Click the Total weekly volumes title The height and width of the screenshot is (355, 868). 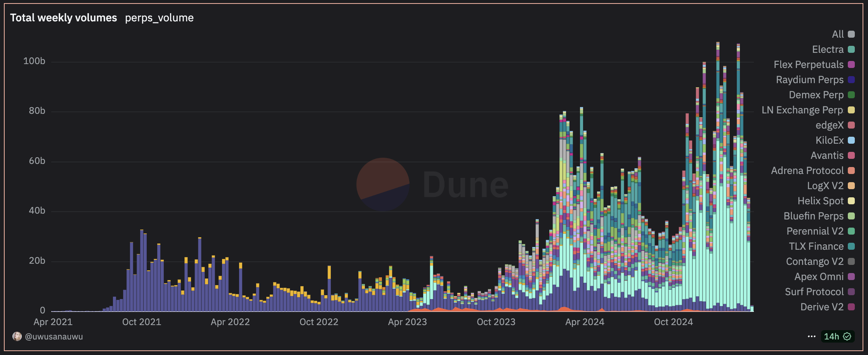coord(63,18)
